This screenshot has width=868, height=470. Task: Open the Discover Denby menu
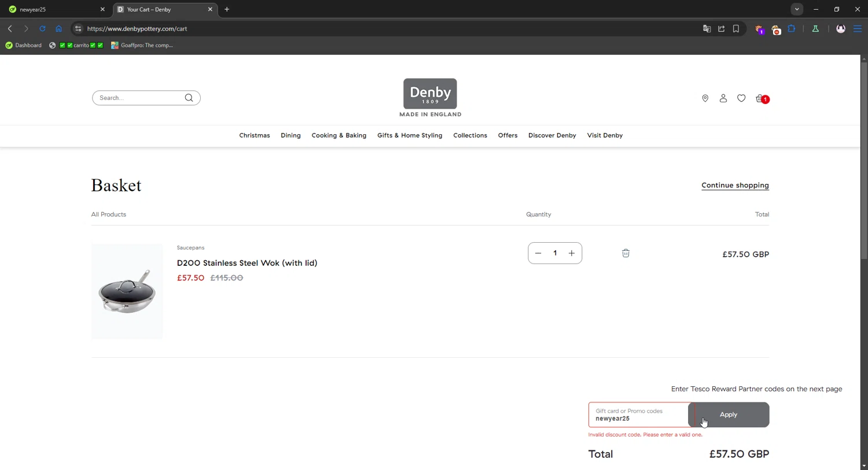click(x=552, y=135)
